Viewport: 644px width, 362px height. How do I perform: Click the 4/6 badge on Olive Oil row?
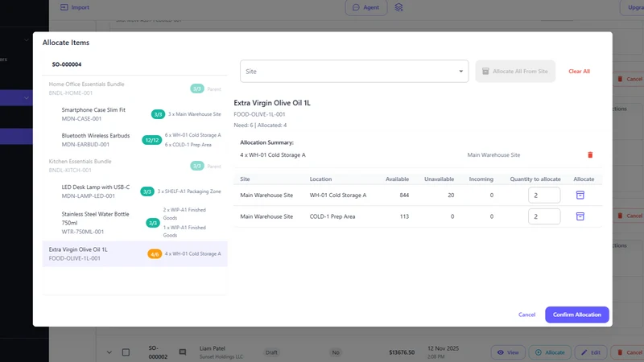[155, 254]
